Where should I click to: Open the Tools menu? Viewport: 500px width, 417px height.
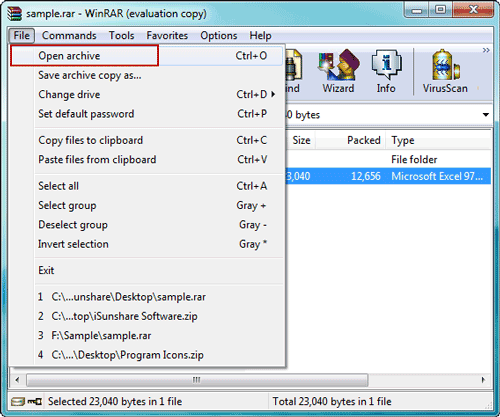121,35
